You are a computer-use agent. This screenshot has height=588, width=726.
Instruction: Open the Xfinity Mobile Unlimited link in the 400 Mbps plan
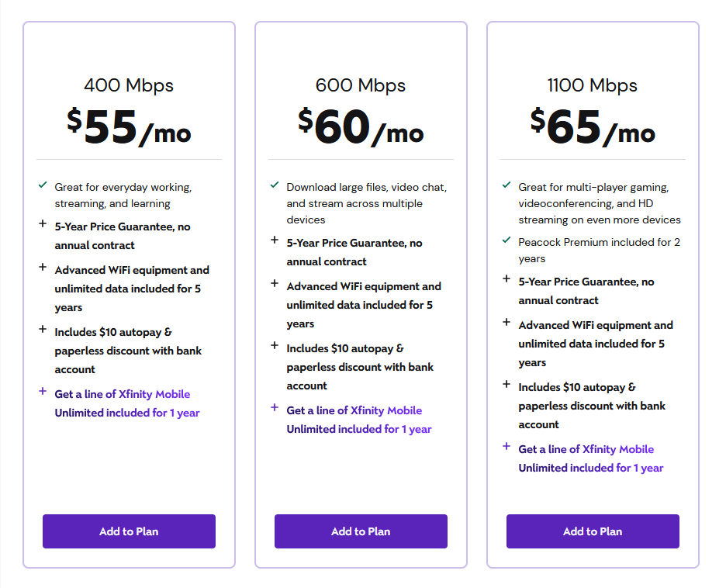(127, 403)
